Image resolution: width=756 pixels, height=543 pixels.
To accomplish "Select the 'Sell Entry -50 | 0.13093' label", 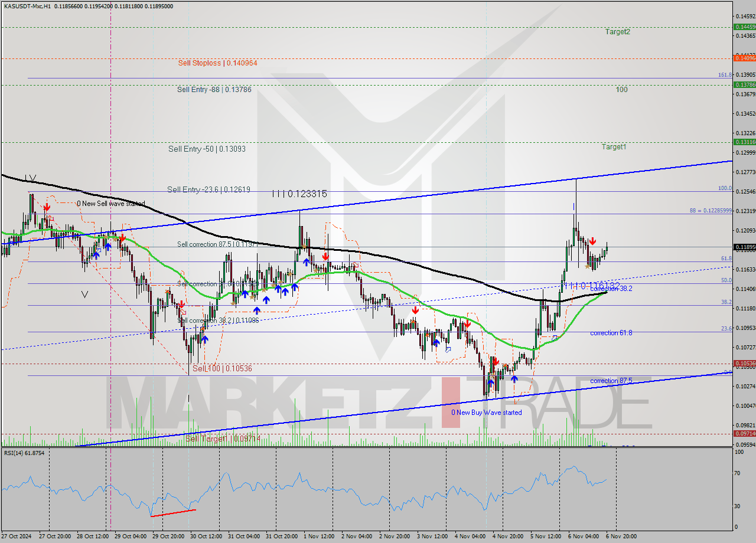I will pos(207,149).
